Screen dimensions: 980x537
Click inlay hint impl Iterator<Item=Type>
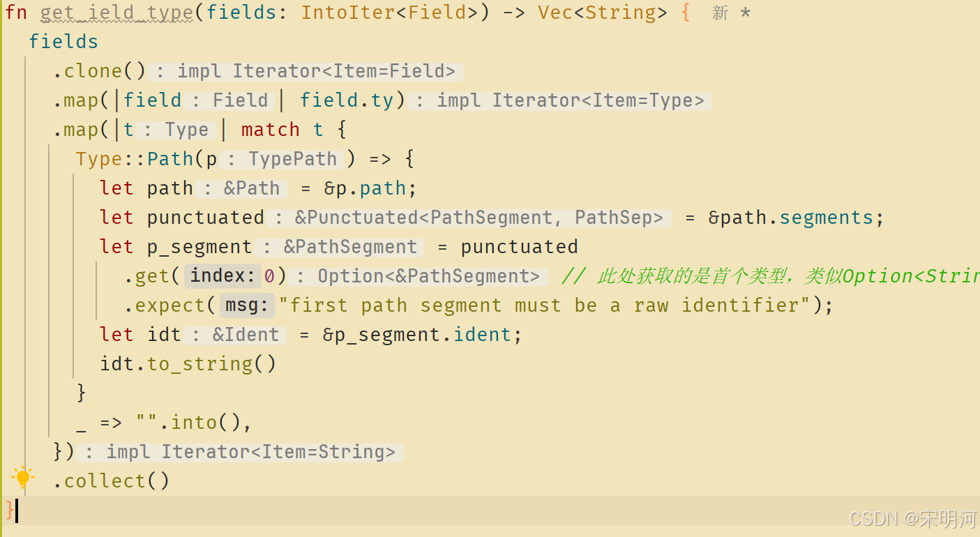tap(561, 100)
